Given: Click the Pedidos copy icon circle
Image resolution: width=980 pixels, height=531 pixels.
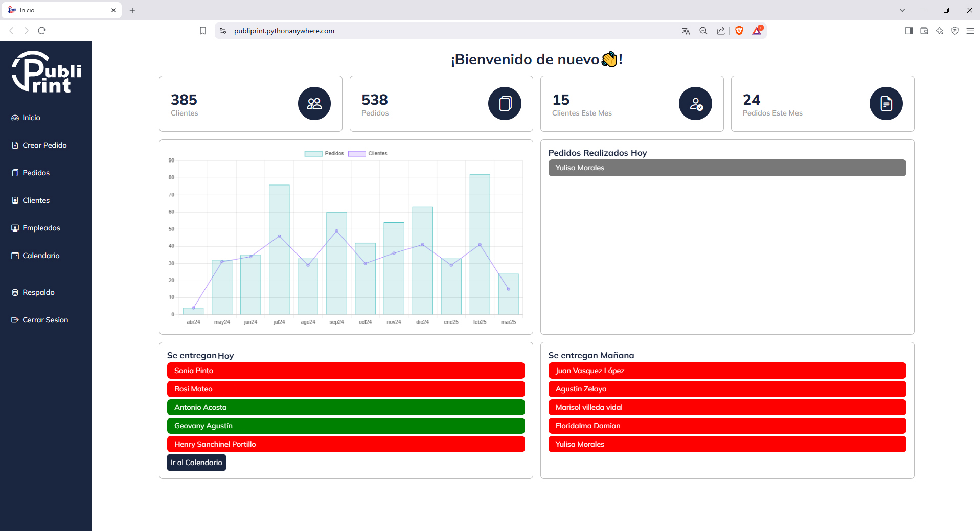Looking at the screenshot, I should tap(505, 104).
